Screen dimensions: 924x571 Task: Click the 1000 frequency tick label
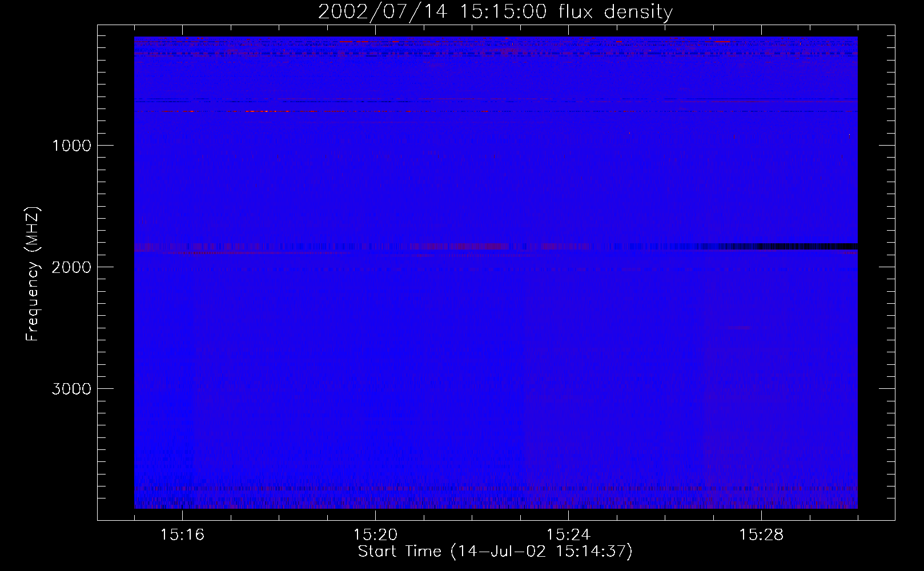pyautogui.click(x=71, y=146)
